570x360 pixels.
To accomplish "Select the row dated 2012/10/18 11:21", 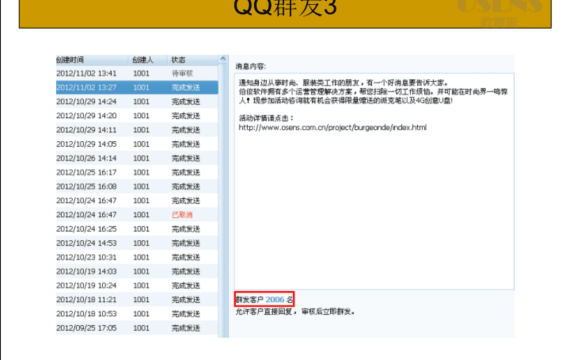I will (x=137, y=300).
